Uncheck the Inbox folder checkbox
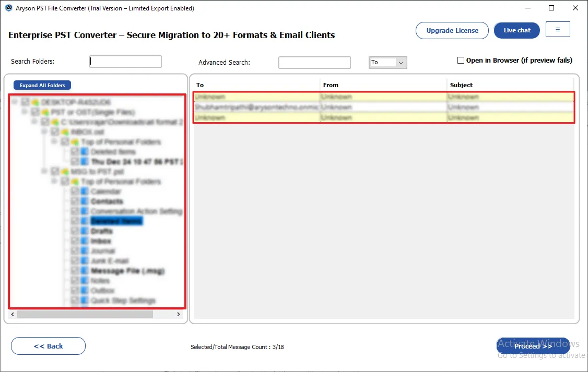 [x=75, y=241]
